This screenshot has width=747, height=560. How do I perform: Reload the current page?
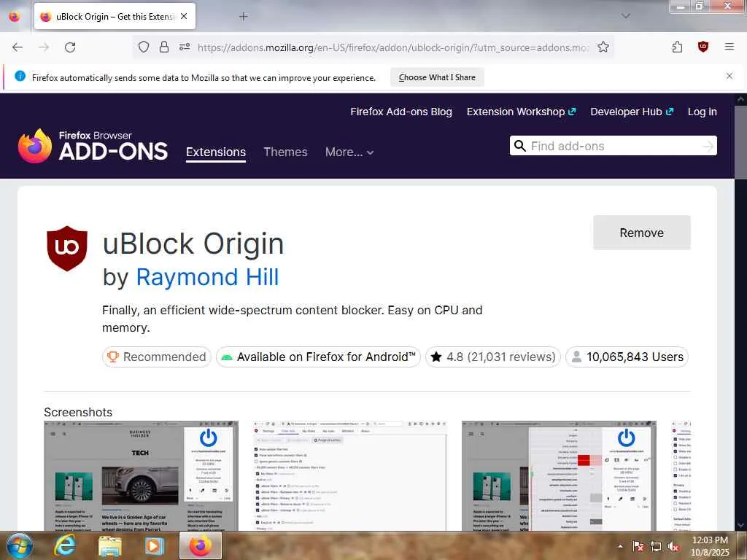(x=70, y=47)
